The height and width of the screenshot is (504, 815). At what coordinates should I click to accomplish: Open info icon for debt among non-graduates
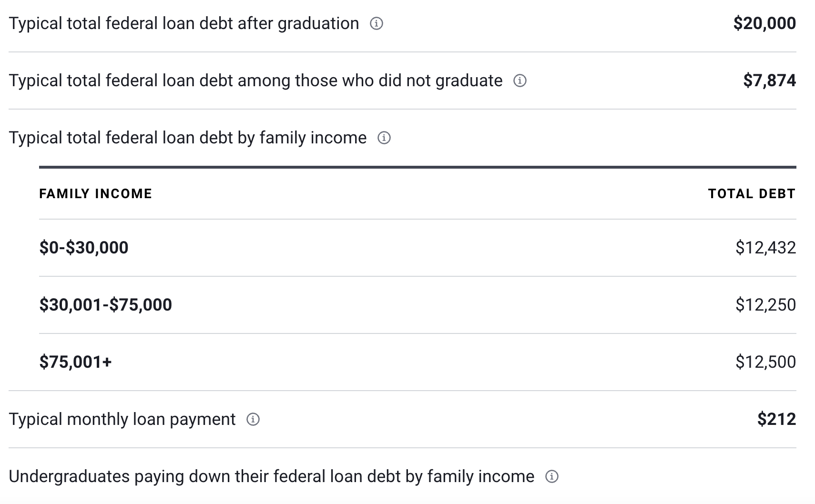click(x=520, y=81)
